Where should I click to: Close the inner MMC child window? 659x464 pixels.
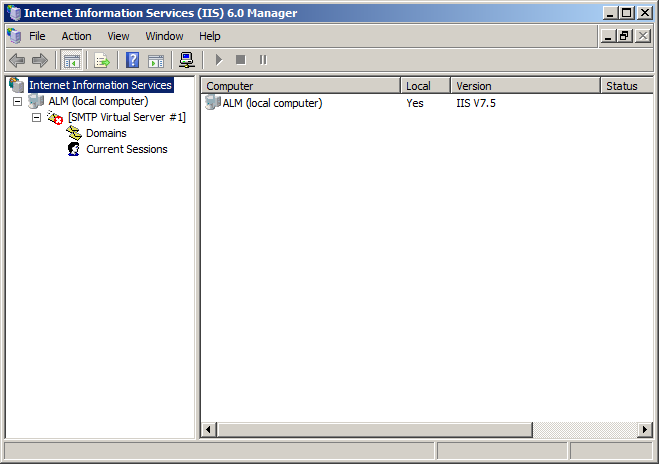point(643,36)
